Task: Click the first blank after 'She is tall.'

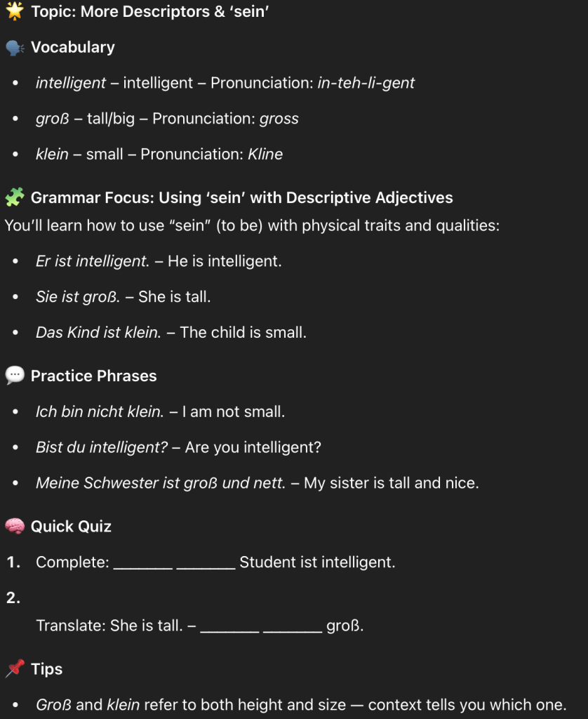Action: coord(229,626)
